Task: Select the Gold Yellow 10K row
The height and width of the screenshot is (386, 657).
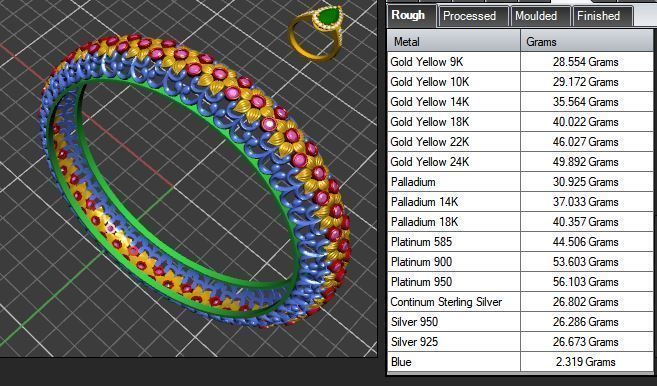Action: (x=521, y=82)
